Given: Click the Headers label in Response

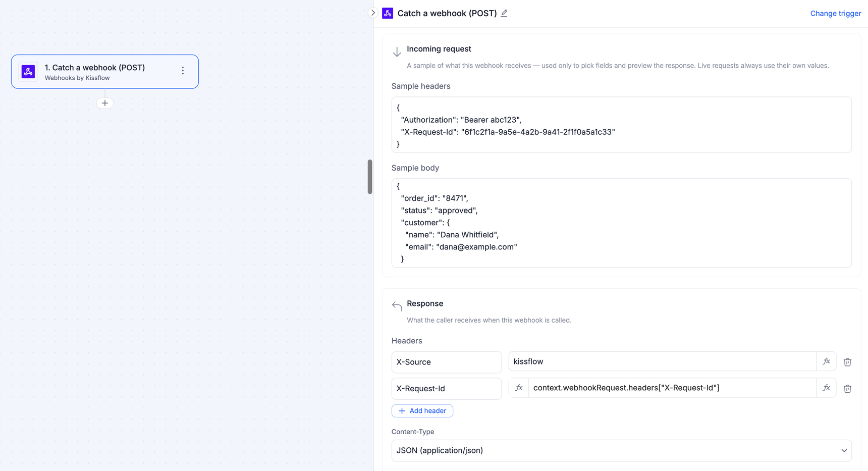Looking at the screenshot, I should click(x=407, y=341).
